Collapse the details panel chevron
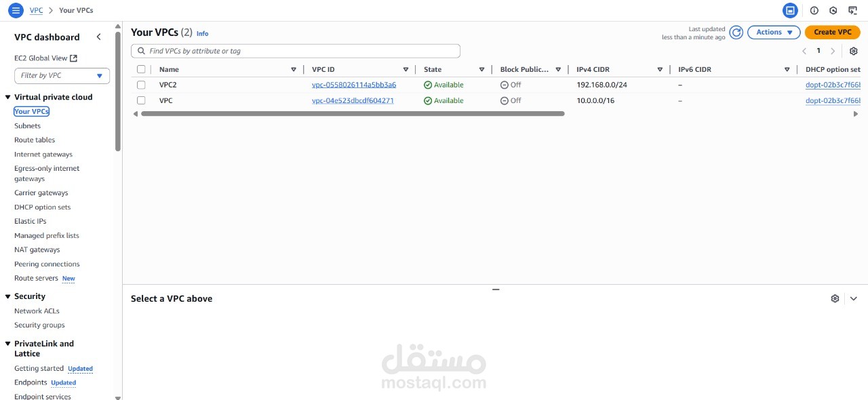The height and width of the screenshot is (400, 868). click(854, 298)
